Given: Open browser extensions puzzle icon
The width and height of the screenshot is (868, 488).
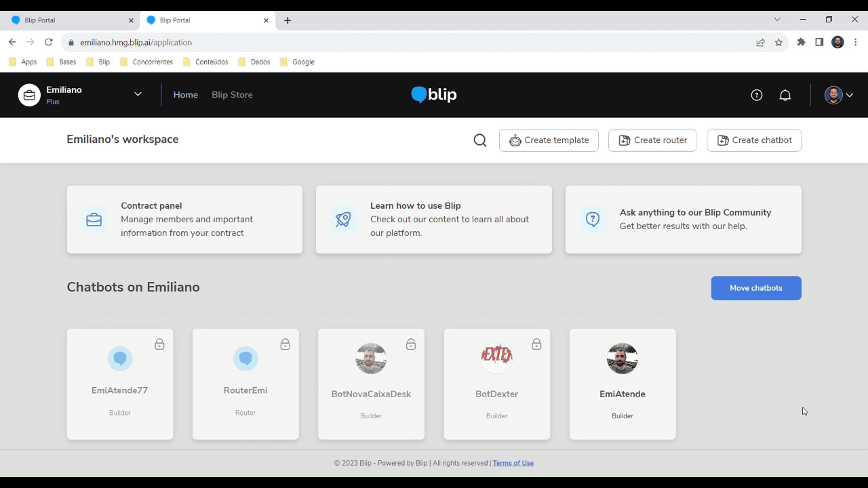Looking at the screenshot, I should (801, 42).
